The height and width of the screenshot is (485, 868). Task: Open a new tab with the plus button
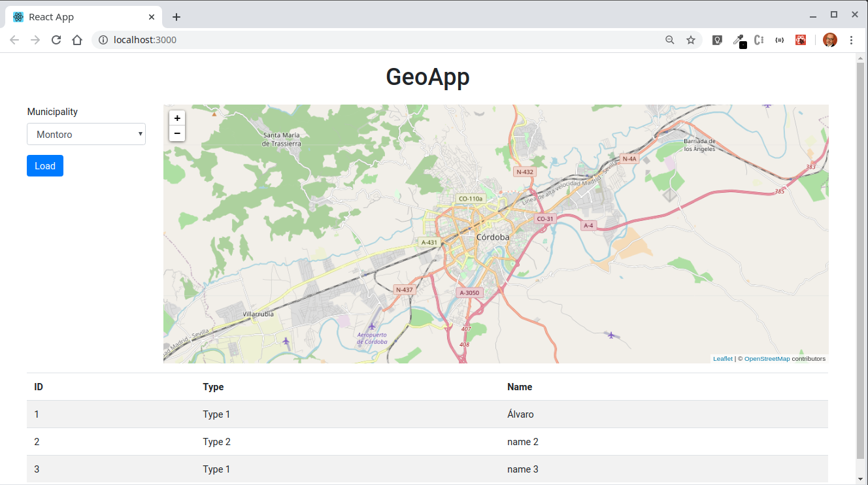coord(176,16)
